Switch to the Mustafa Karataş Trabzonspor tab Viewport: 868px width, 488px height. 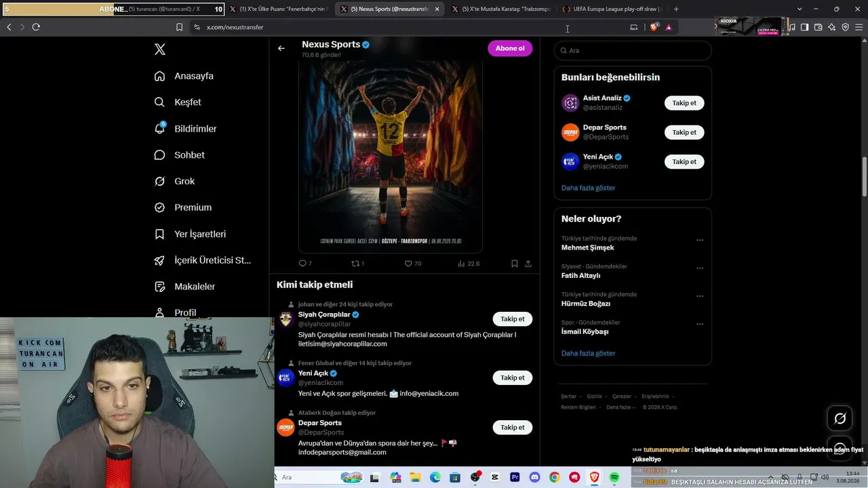(500, 9)
